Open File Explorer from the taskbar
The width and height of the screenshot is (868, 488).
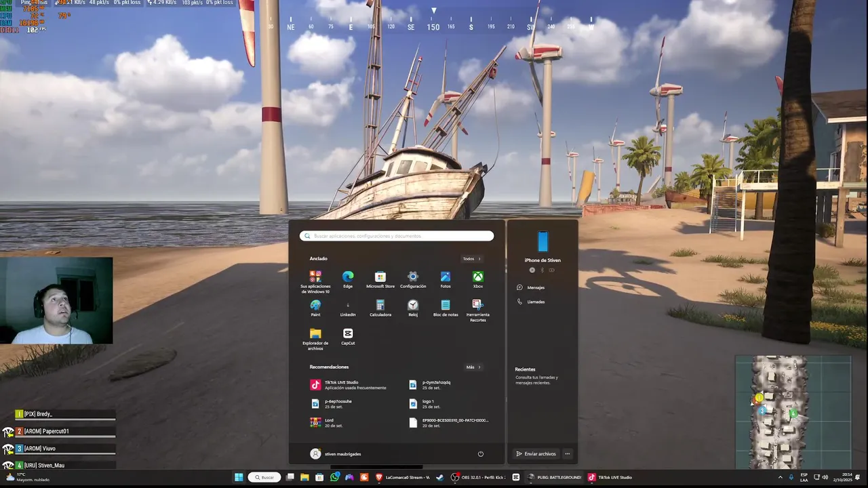[x=305, y=477]
